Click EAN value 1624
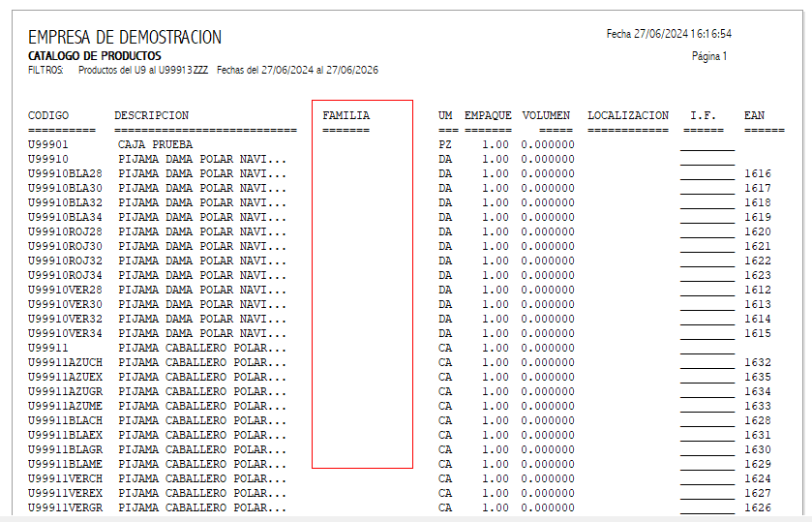The width and height of the screenshot is (812, 522). (x=758, y=478)
